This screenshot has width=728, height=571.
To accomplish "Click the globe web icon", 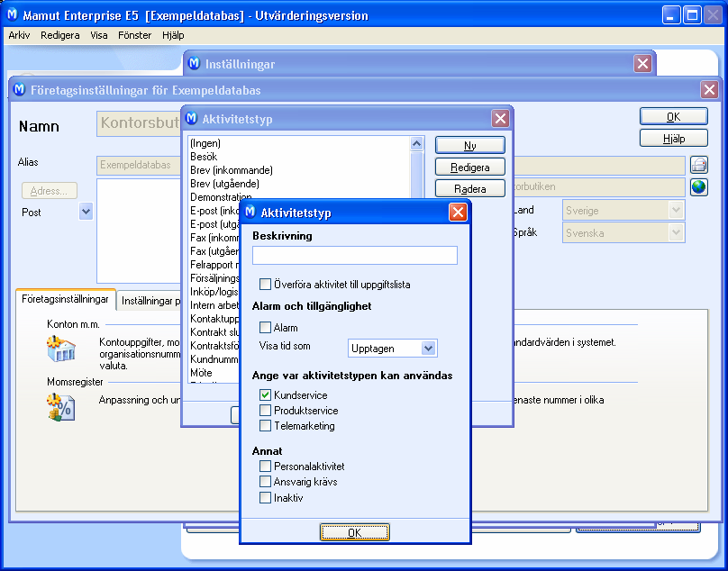I will tap(699, 186).
